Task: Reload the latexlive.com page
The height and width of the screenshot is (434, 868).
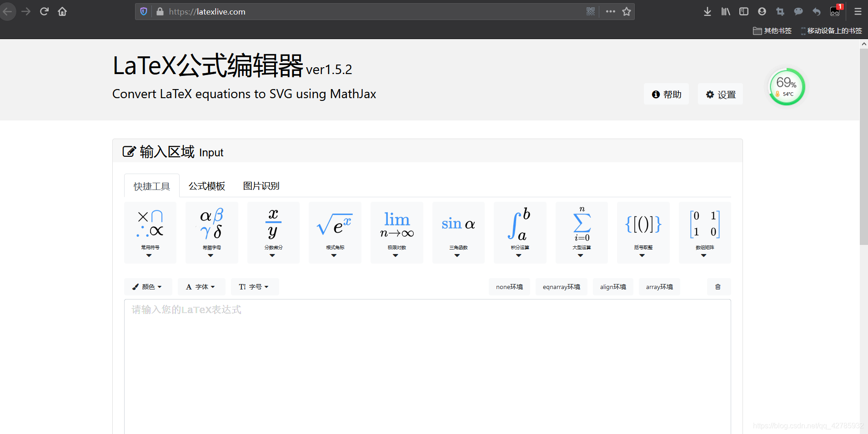Action: tap(44, 11)
